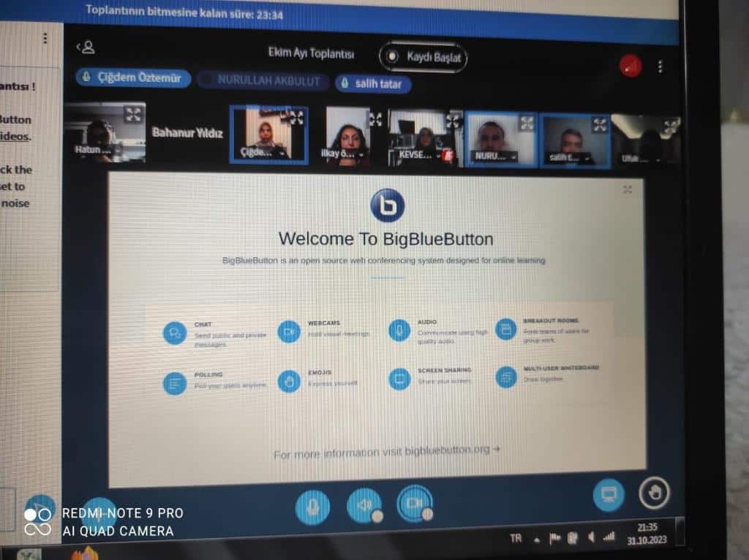Image resolution: width=749 pixels, height=560 pixels.
Task: Open the salih t... webcam name dropdown
Action: (569, 157)
